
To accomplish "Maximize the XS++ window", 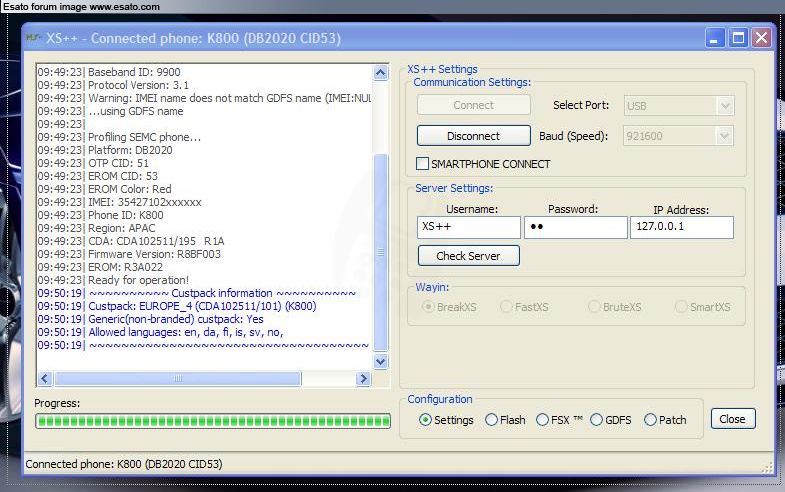I will point(738,39).
